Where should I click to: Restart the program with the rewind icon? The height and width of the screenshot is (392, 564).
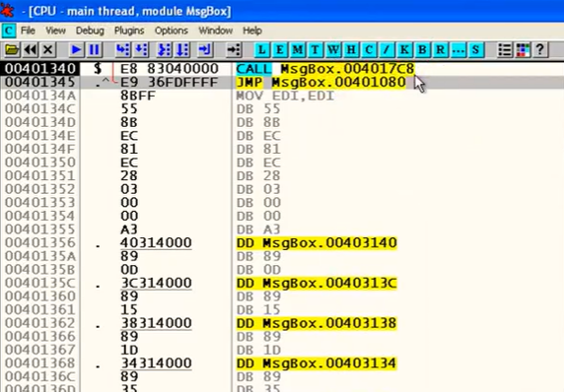(31, 49)
